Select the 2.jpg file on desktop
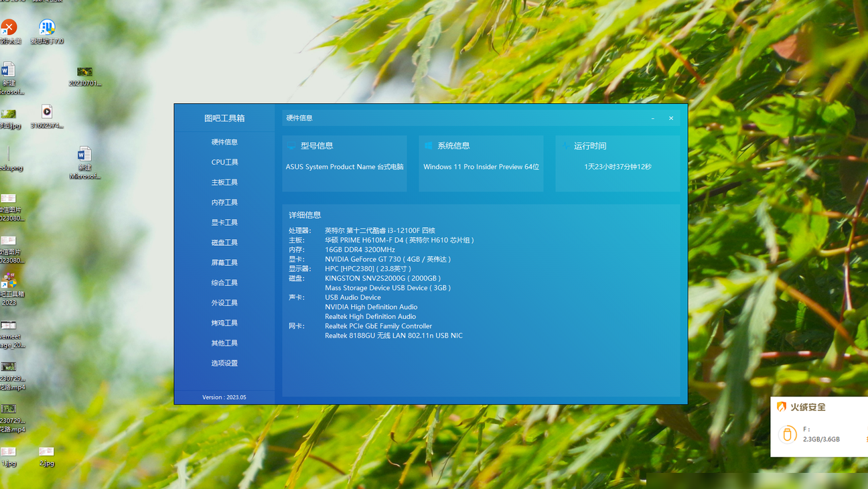Screen dimensions: 868x489 pos(46,456)
